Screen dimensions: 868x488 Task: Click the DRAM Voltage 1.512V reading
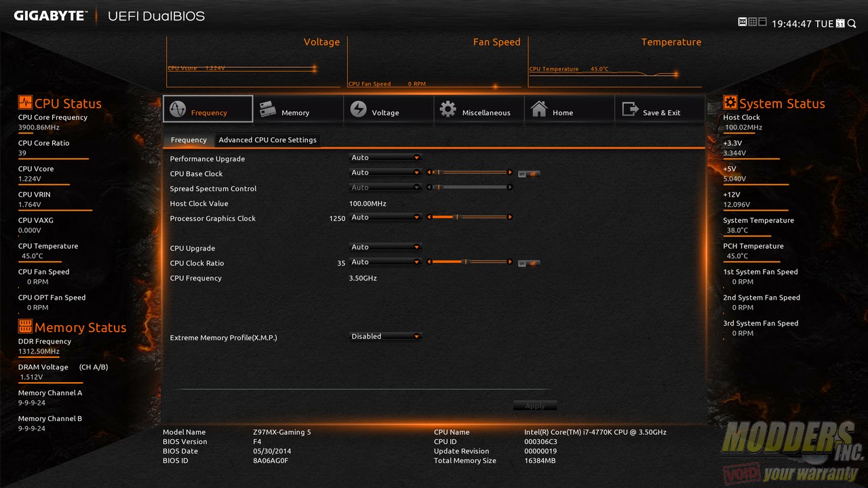[x=31, y=378]
